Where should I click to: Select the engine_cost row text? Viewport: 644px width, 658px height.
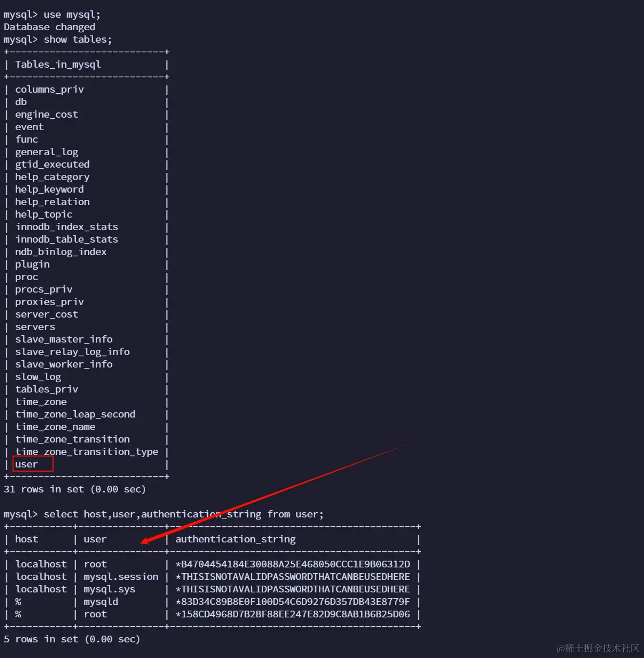(x=47, y=115)
